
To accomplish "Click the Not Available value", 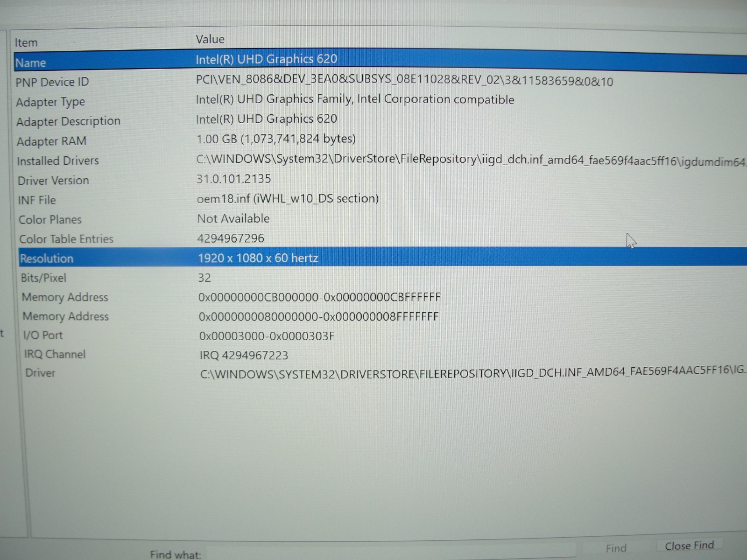I will pos(233,218).
